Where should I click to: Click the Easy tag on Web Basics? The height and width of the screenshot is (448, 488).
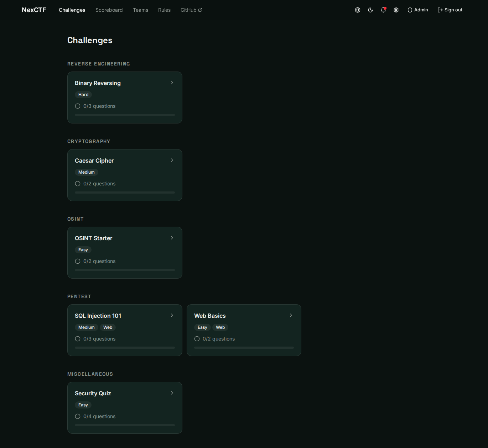point(202,327)
